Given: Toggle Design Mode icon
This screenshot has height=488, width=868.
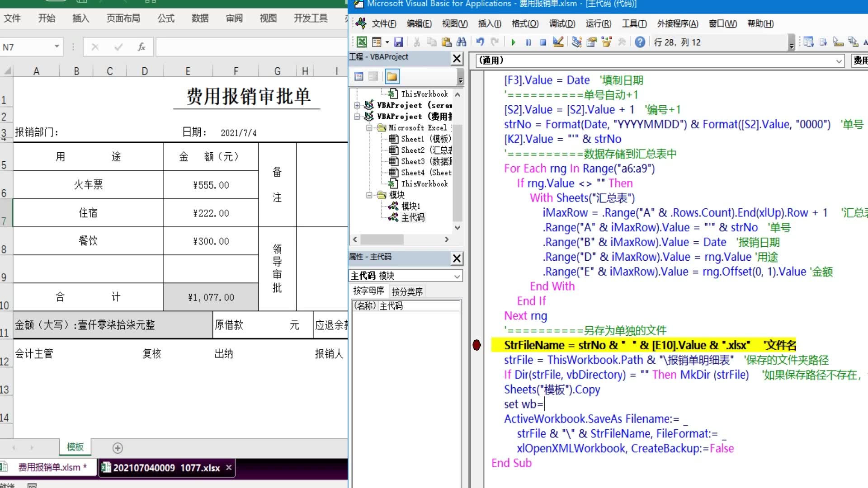Looking at the screenshot, I should click(558, 42).
